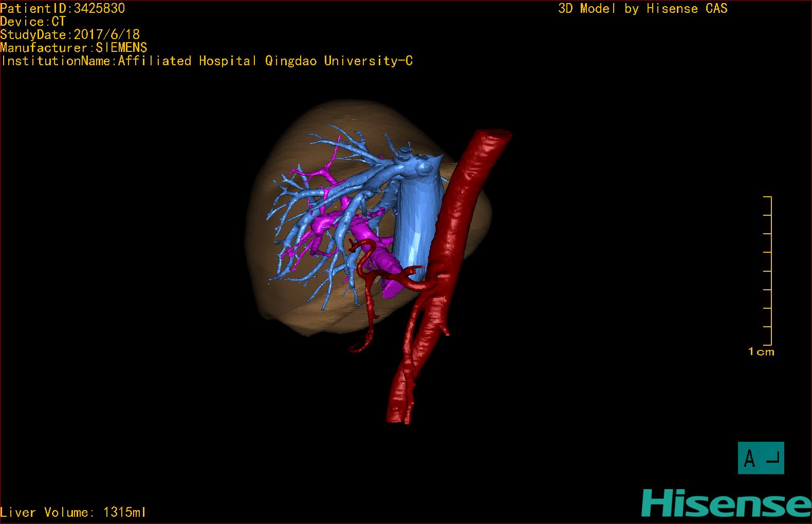The width and height of the screenshot is (812, 524).
Task: Select the thin red hepatic artery branch
Action: coord(369,298)
